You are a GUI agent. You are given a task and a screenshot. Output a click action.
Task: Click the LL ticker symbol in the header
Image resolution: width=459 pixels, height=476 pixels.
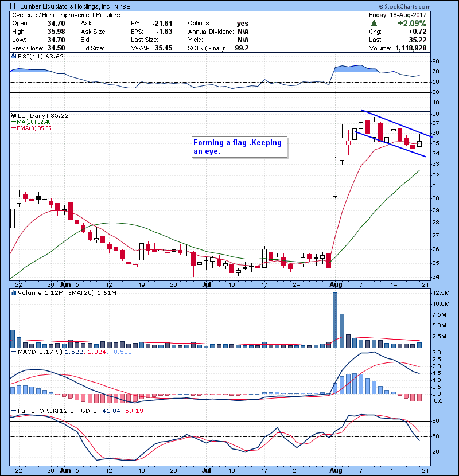coord(13,6)
